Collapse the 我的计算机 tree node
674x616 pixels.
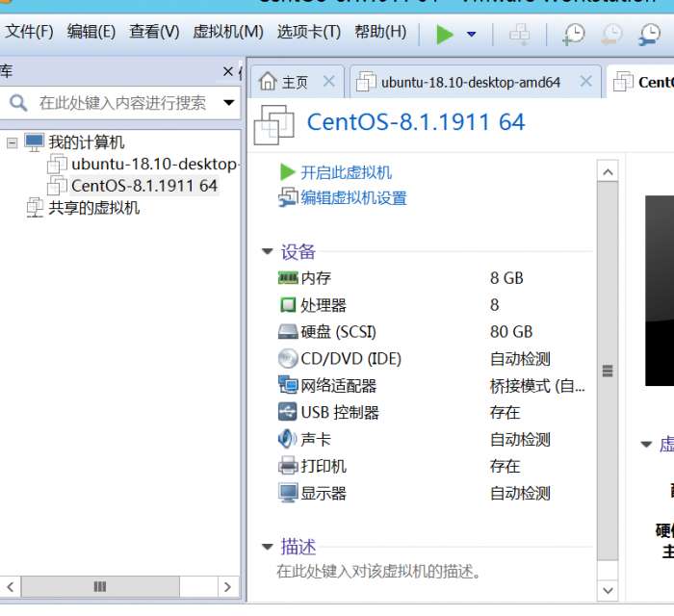click(13, 142)
